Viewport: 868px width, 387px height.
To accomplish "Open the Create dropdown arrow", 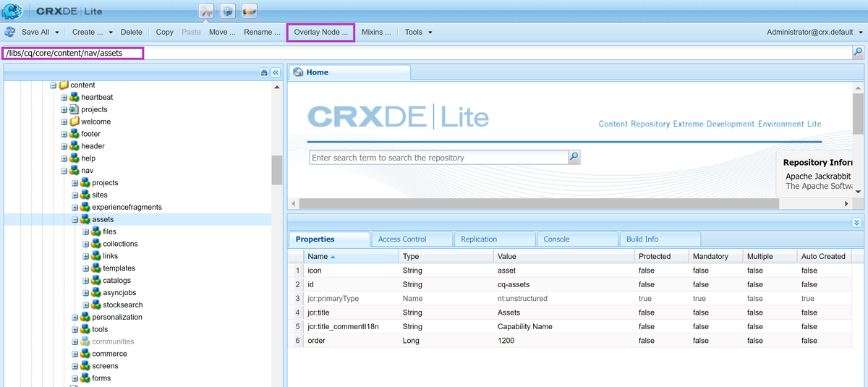I will pos(111,33).
